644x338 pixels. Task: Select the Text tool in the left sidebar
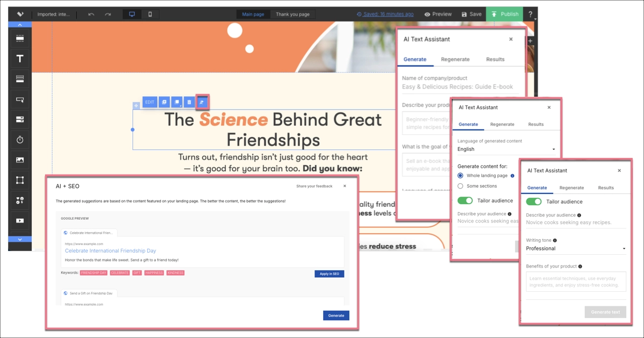(x=19, y=58)
